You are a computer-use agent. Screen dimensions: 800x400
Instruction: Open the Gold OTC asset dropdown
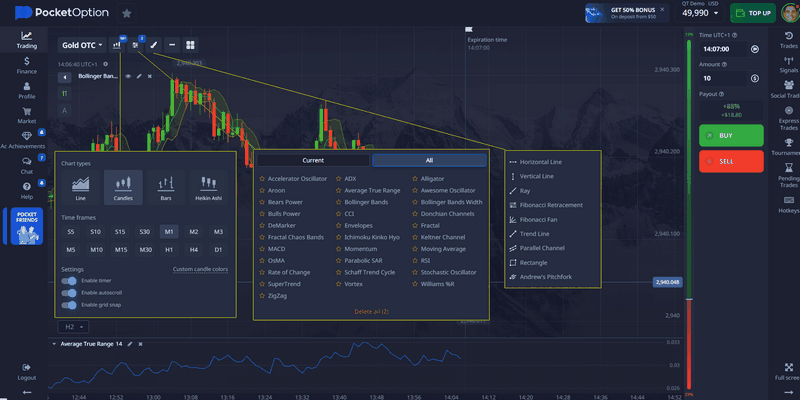tap(83, 45)
